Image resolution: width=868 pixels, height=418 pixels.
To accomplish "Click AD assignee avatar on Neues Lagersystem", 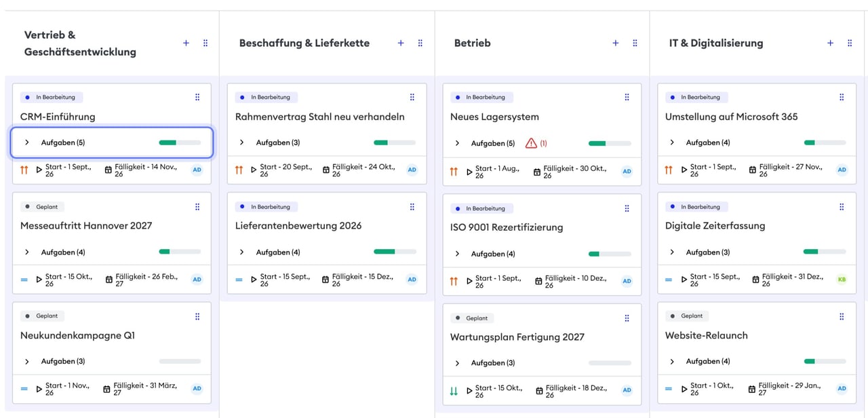I will [627, 171].
